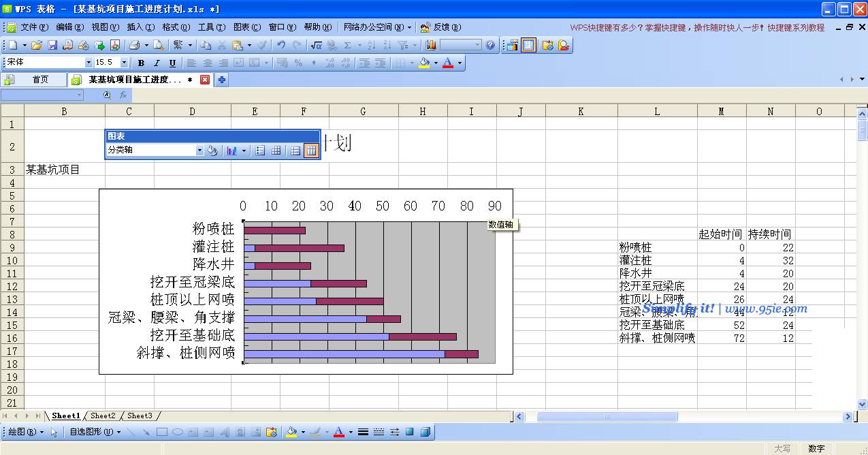The height and width of the screenshot is (455, 868).
Task: Click the chart wizard icon in the toolbar
Action: point(431,46)
